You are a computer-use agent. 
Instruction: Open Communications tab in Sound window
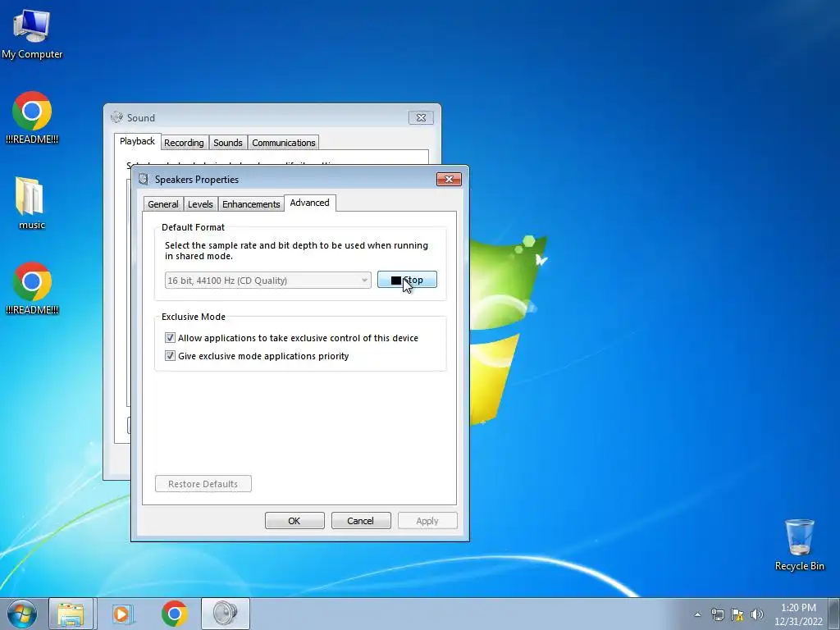pos(283,143)
